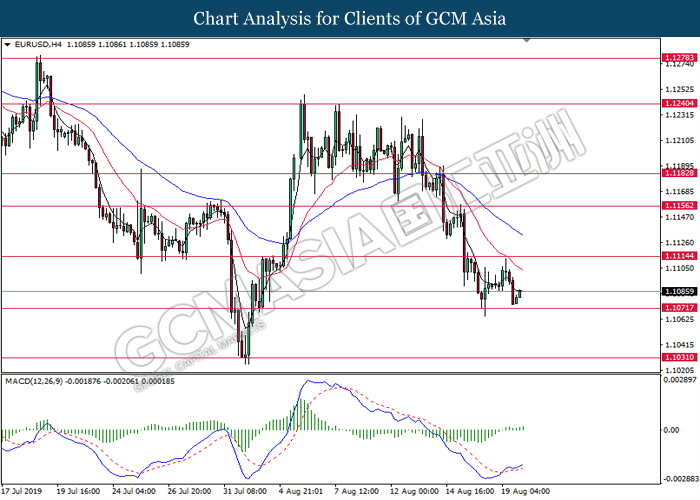This screenshot has width=700, height=500.
Task: Click the 1.10415 price axis value
Action: coord(680,345)
